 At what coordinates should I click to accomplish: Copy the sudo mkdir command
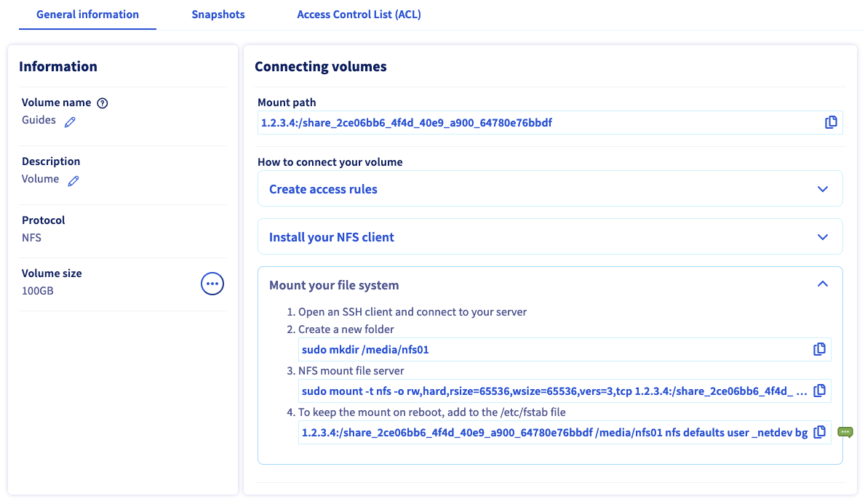click(819, 350)
